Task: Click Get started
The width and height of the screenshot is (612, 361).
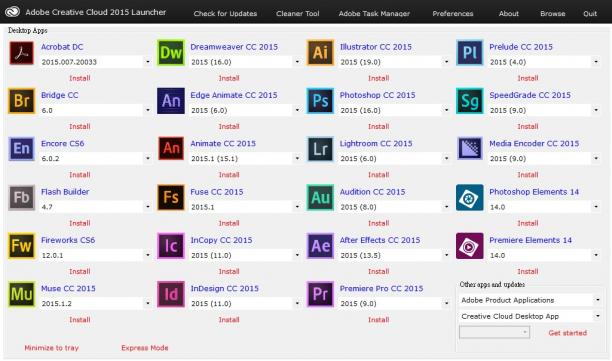Action: point(568,333)
